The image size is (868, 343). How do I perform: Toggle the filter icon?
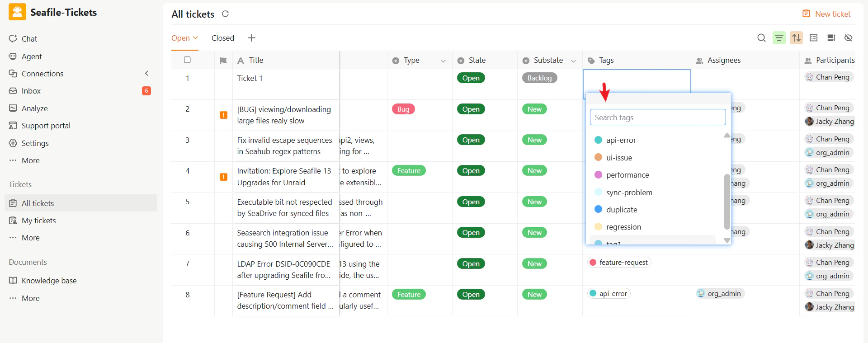tap(779, 38)
